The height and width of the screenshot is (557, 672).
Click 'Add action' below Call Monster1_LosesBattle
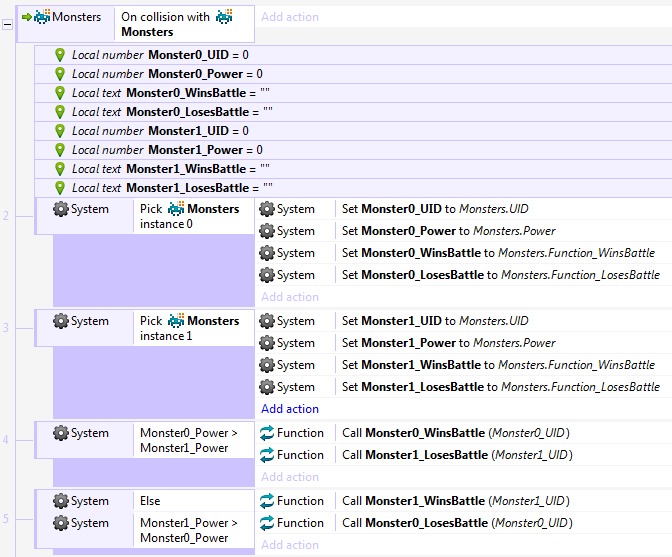(x=290, y=477)
